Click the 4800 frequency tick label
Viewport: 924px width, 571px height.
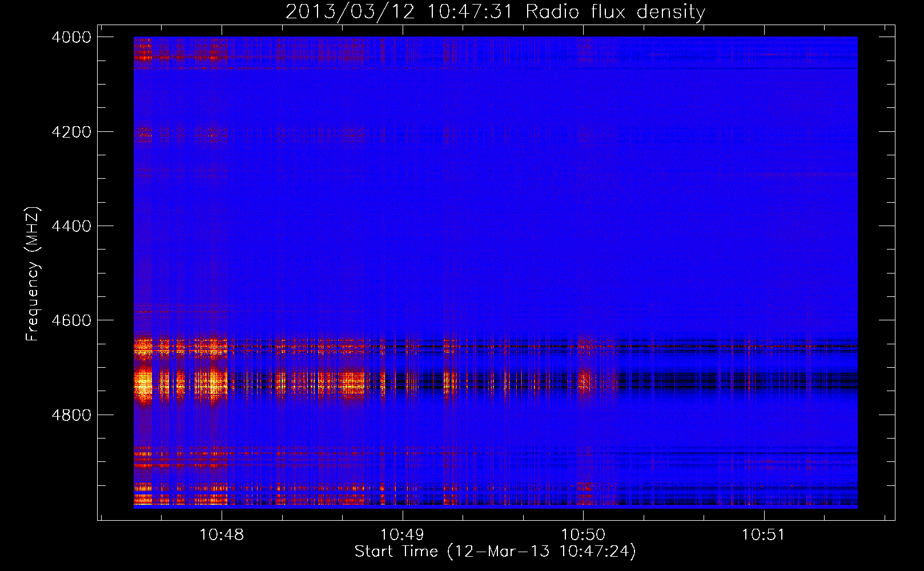pos(71,415)
